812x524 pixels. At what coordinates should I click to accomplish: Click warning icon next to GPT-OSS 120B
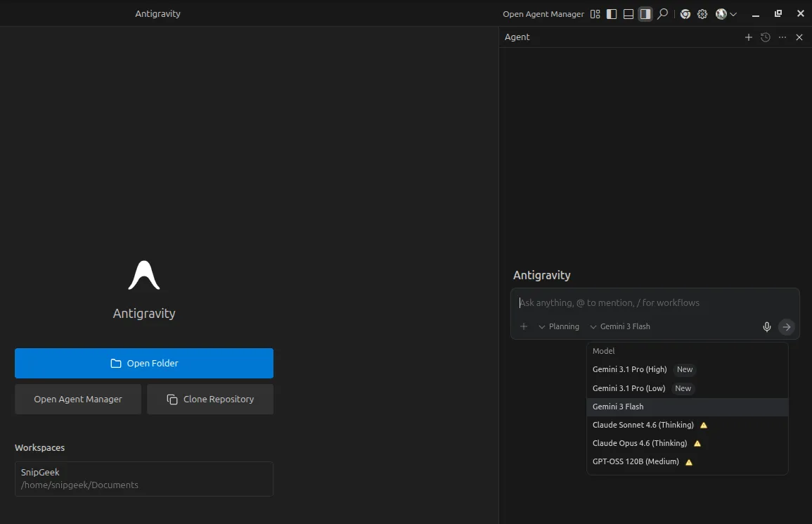(689, 462)
